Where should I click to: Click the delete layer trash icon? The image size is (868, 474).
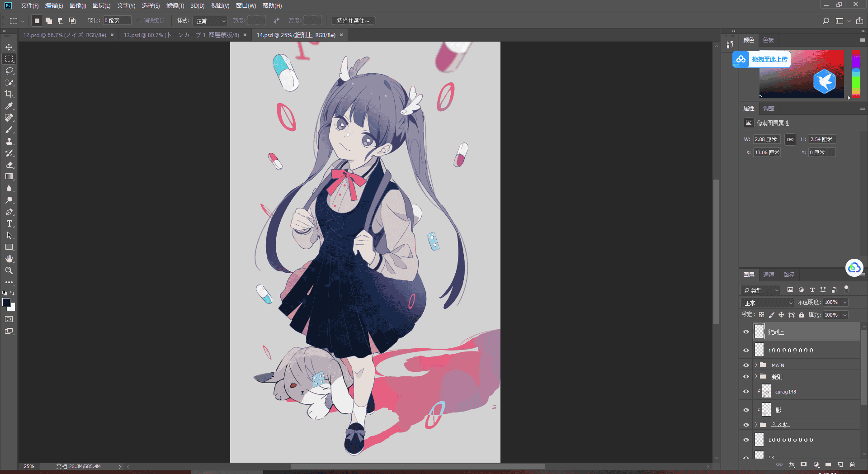[852, 465]
